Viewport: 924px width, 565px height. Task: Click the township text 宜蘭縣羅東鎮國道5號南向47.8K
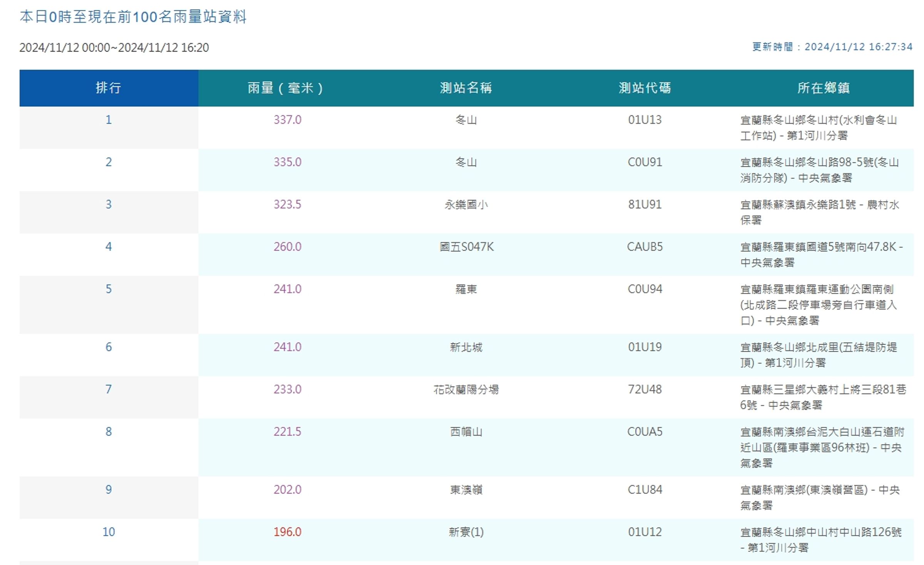coord(819,247)
